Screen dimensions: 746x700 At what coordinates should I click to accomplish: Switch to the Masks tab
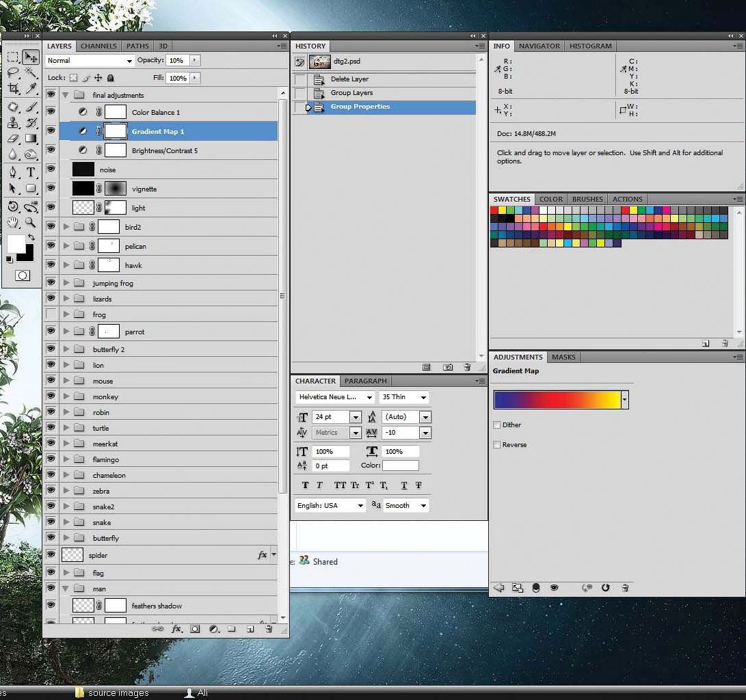coord(563,357)
